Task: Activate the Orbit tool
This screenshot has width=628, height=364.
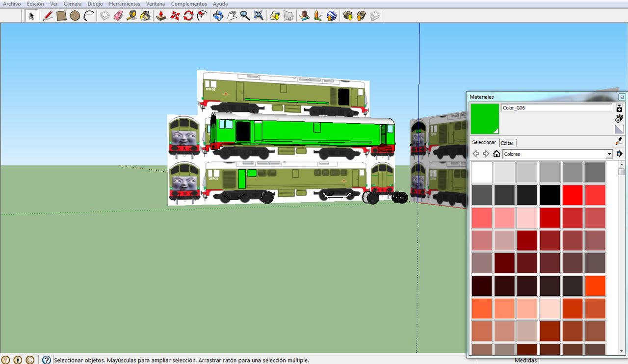Action: click(218, 15)
